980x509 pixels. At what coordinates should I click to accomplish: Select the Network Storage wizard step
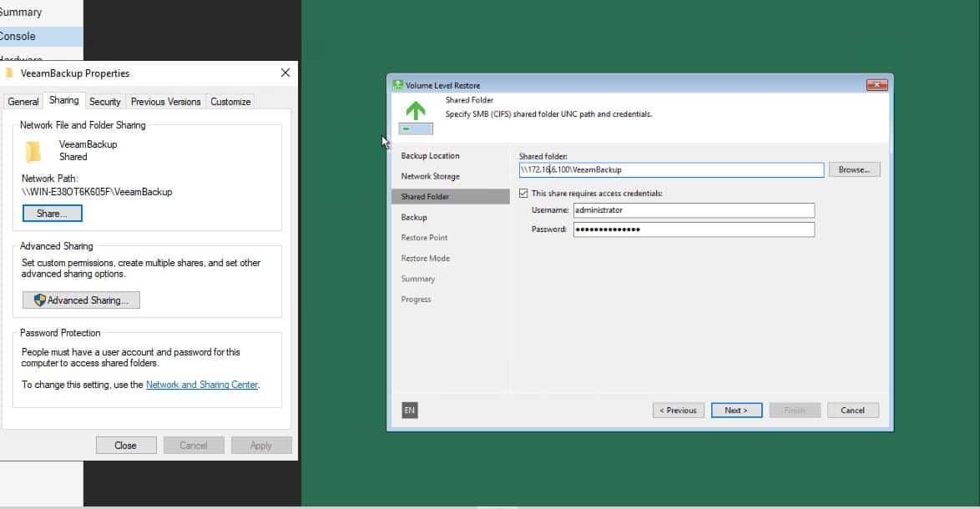coord(430,176)
